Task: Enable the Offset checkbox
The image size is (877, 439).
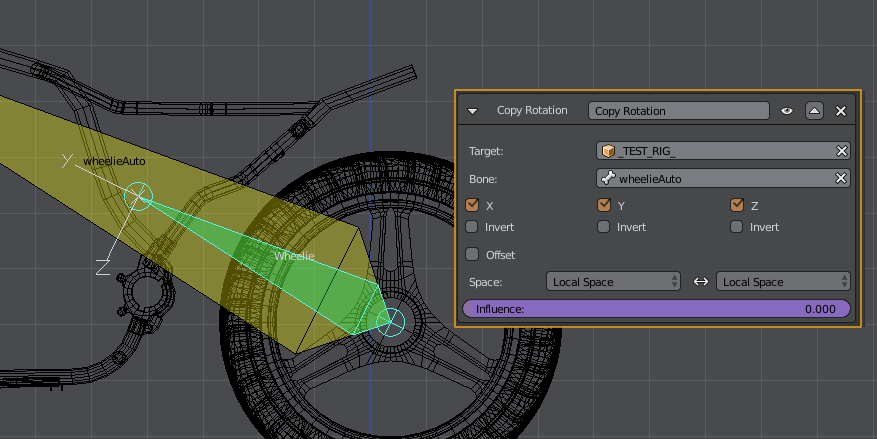Action: click(x=472, y=254)
